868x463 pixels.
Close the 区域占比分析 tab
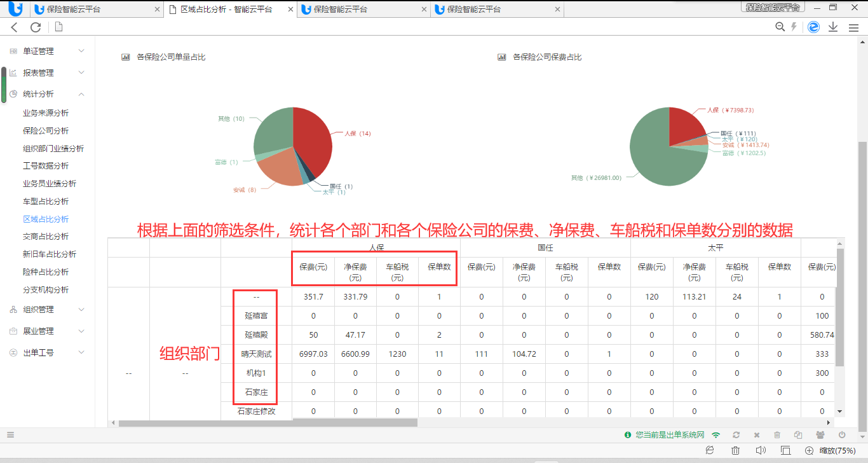point(289,10)
